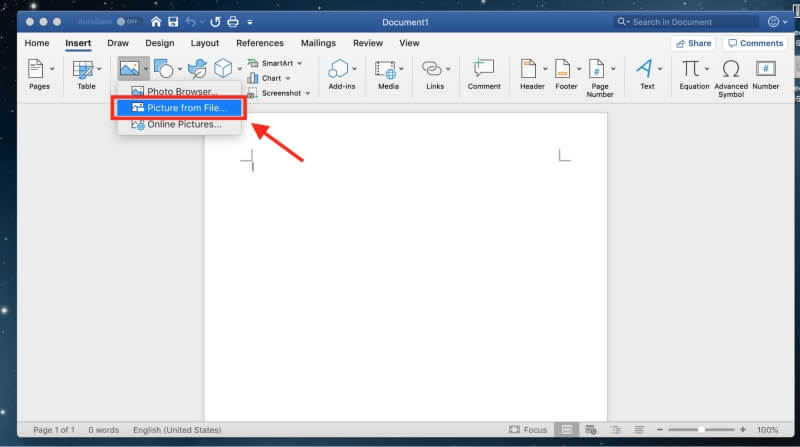Toggle Focus mode in status bar
Screen dimensions: 800x447
click(528, 430)
